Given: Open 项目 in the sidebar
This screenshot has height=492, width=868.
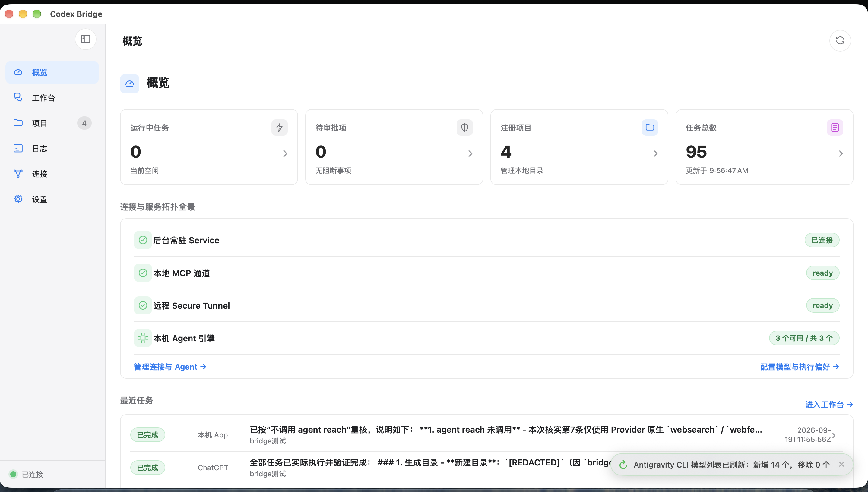Looking at the screenshot, I should (x=52, y=123).
